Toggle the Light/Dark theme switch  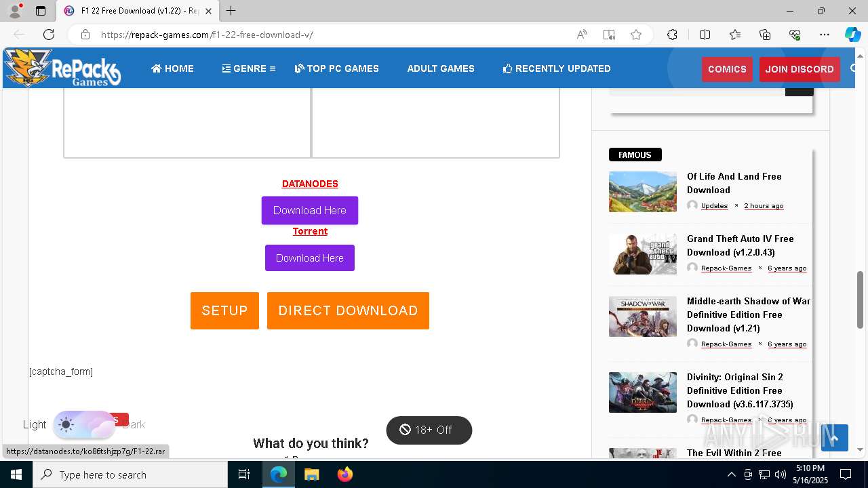[x=84, y=425]
